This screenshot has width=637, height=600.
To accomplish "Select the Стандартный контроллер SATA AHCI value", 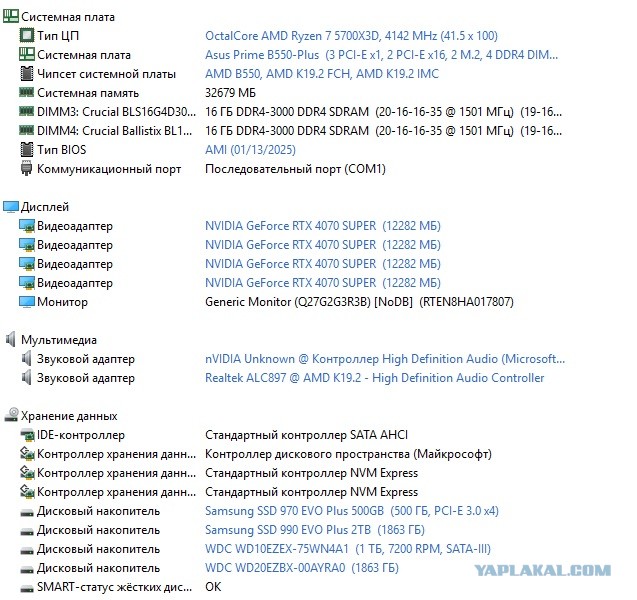I will coord(306,435).
